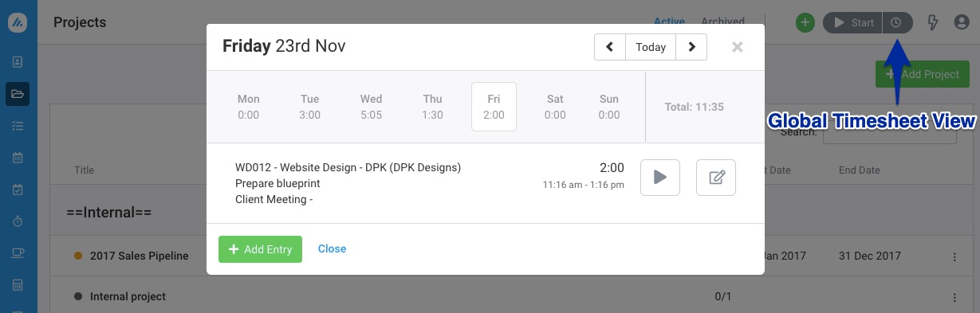Screen dimensions: 980x313
Task: Click the green Add Entry button
Action: 260,249
